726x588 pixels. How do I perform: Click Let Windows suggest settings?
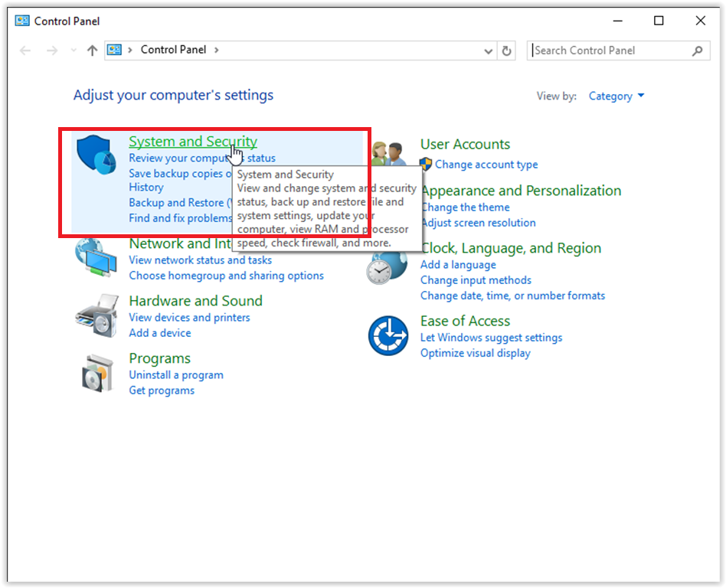(491, 338)
